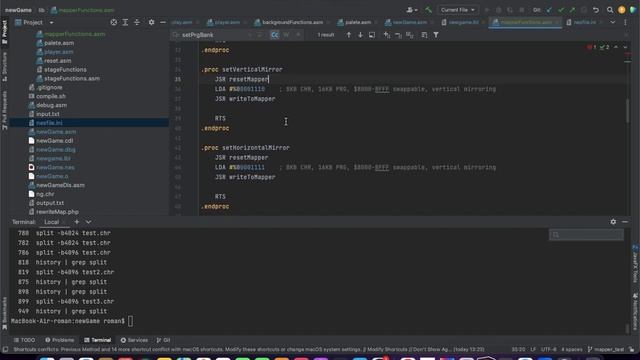Viewport: 640px width, 360px height.
Task: Select output.txt in project tree
Action: pyautogui.click(x=50, y=203)
